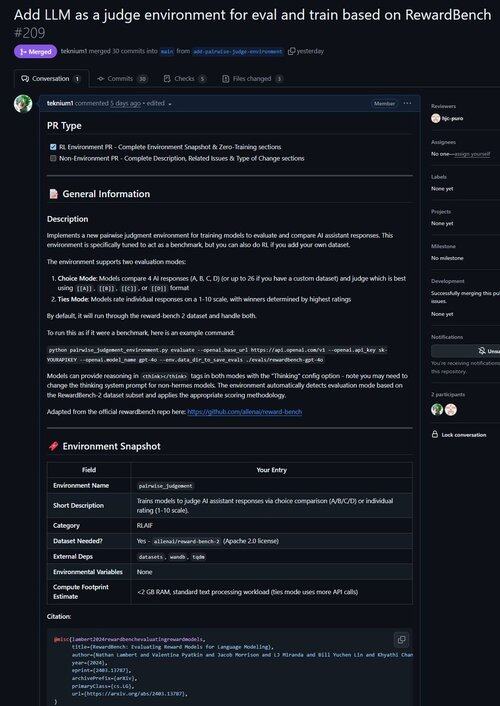Click the second participant avatar
Screen dimensions: 500x706
coord(451,409)
